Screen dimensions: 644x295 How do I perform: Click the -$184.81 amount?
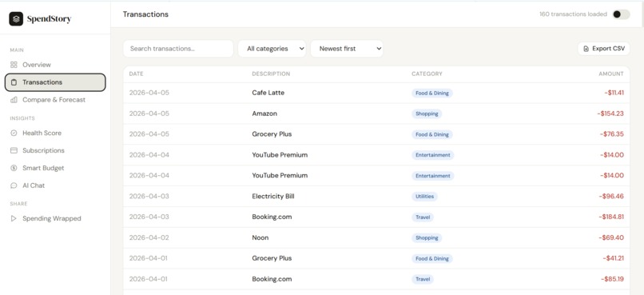[611, 217]
